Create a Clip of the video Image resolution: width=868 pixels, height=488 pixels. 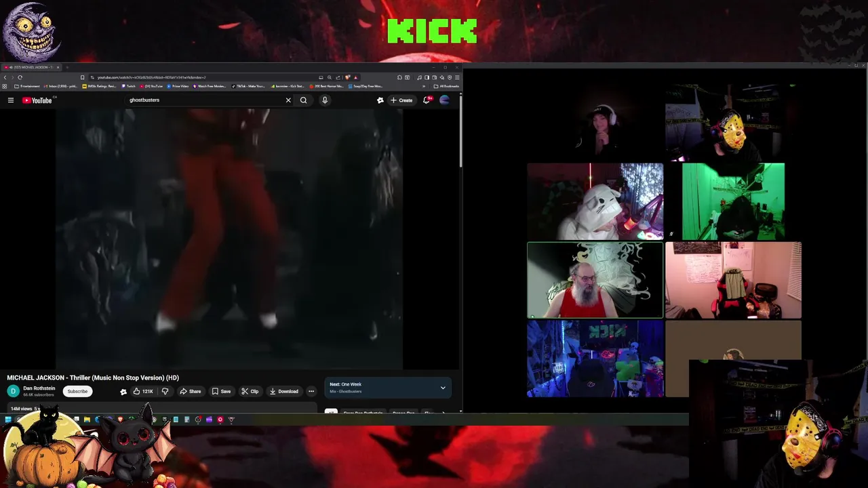click(250, 391)
